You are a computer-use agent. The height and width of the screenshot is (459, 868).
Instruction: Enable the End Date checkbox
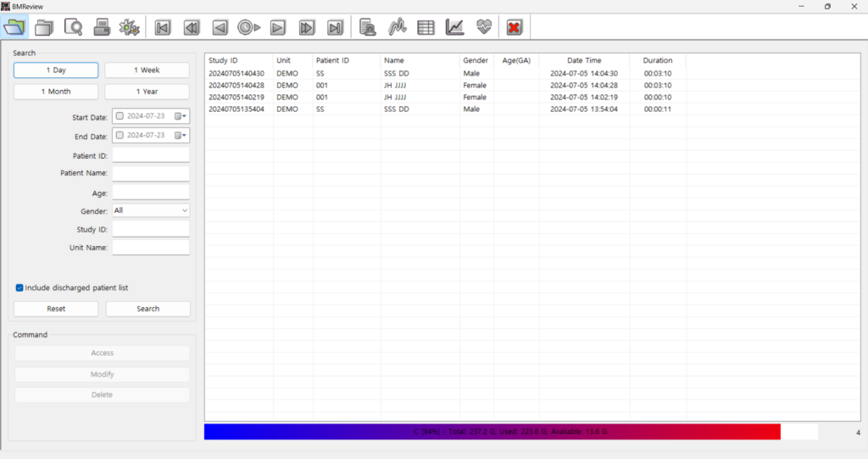[120, 135]
